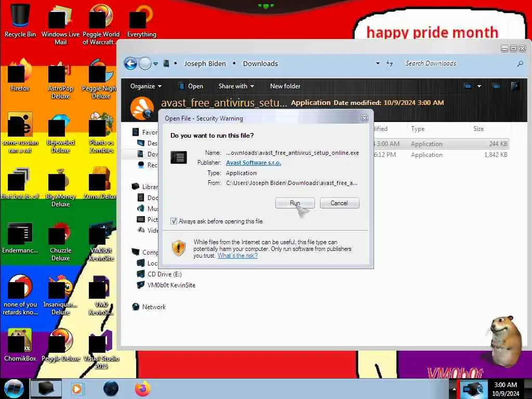Launch Peggle Deluxe desktop icon
This screenshot has height=399, width=532.
coord(60,345)
